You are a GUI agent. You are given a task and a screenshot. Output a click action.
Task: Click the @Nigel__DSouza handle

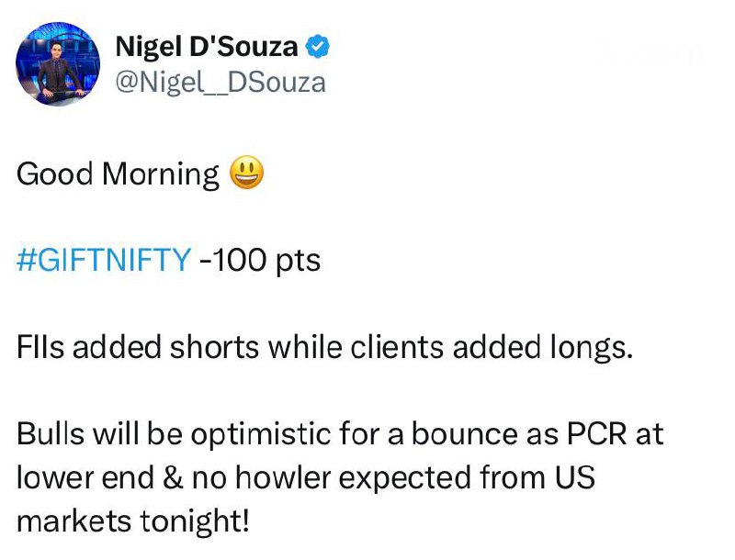pyautogui.click(x=220, y=83)
